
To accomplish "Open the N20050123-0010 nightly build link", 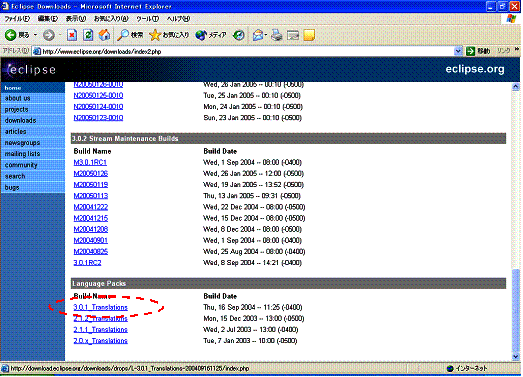I will point(98,118).
